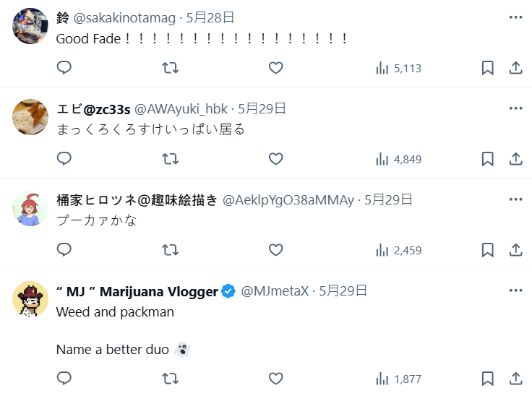View analytics showing 4,849 views
This screenshot has width=532, height=396.
click(x=398, y=159)
